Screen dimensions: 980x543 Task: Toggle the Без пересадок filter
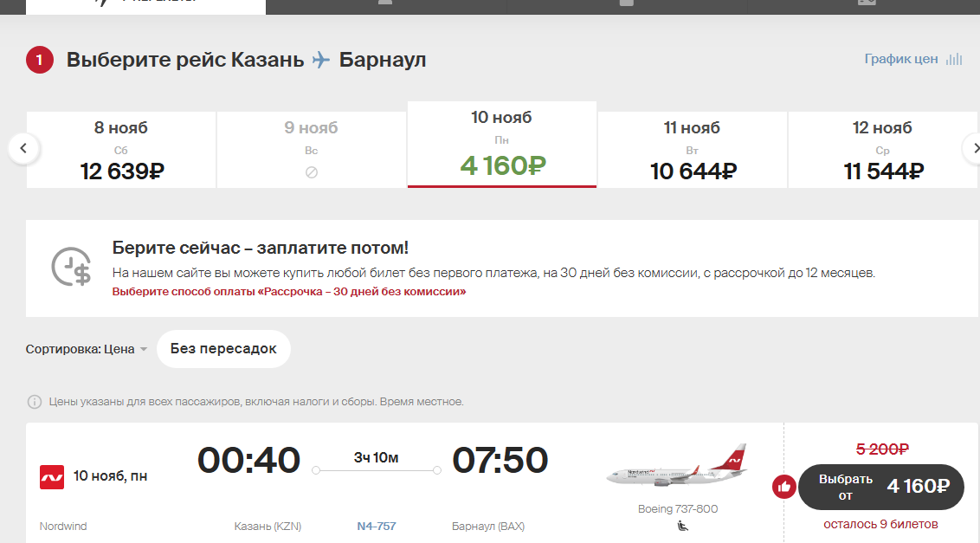coord(223,349)
